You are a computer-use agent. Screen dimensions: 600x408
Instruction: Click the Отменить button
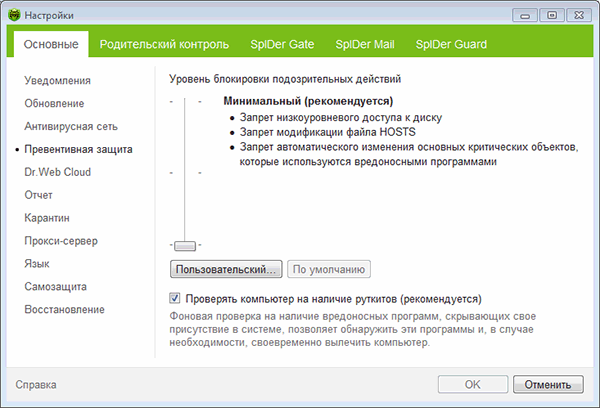548,384
